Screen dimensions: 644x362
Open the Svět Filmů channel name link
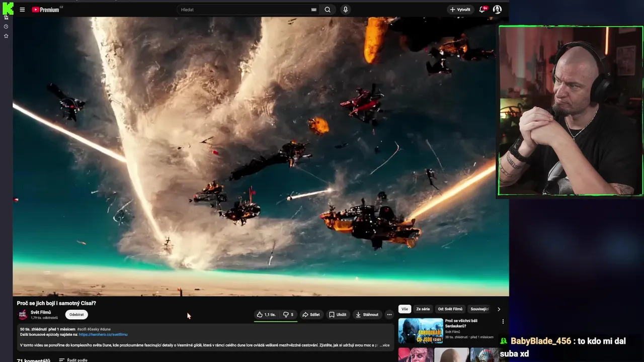pos(41,312)
